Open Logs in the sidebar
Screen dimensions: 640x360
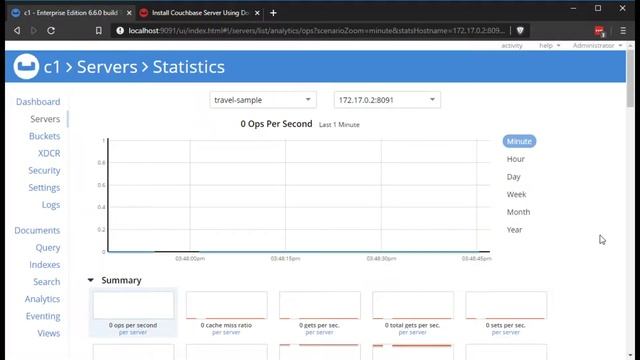tap(51, 205)
